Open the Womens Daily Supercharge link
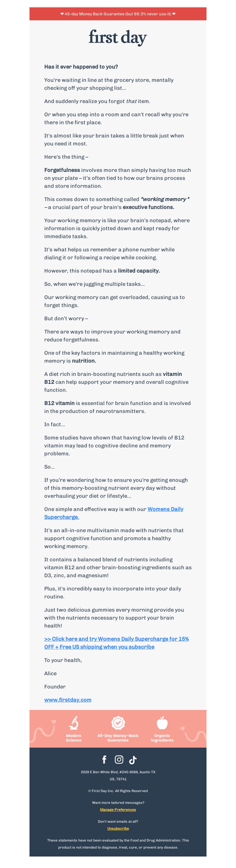Screen dimensions: 236x868 click(114, 513)
